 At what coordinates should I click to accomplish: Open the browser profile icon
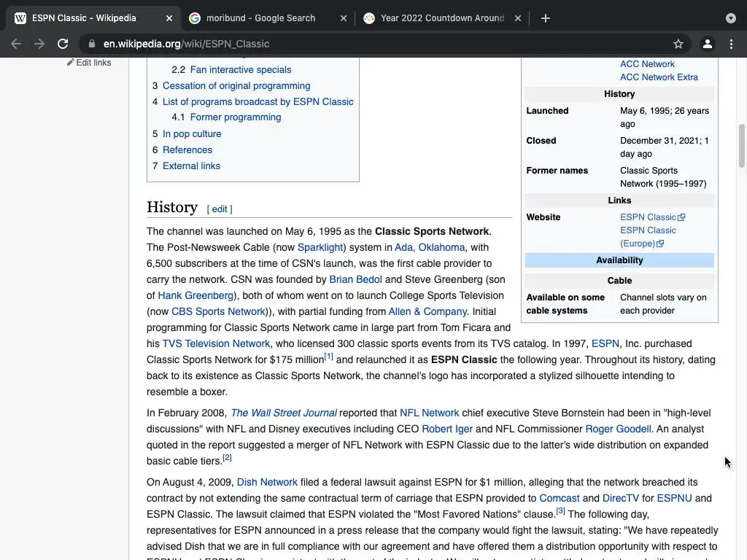(708, 44)
